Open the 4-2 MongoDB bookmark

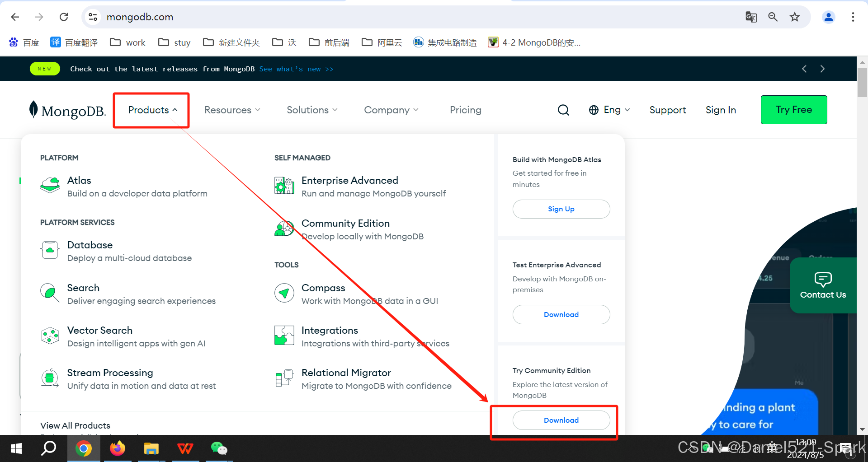[534, 42]
